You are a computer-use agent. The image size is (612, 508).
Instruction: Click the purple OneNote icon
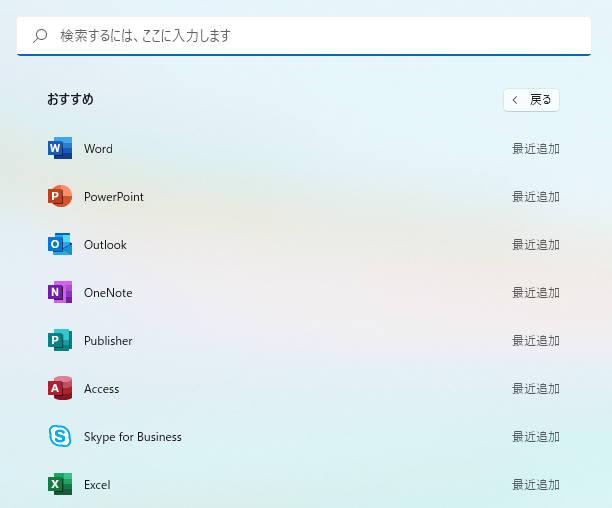pos(60,292)
